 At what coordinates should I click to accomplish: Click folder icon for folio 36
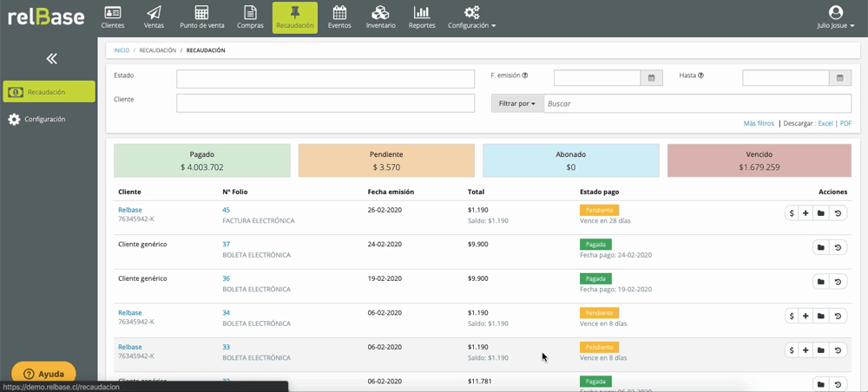click(x=821, y=282)
